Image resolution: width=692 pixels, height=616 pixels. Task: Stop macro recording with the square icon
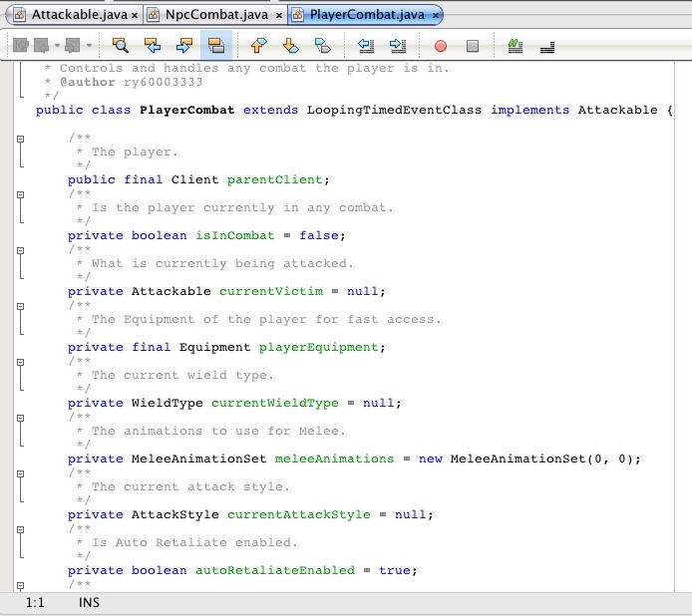click(473, 46)
